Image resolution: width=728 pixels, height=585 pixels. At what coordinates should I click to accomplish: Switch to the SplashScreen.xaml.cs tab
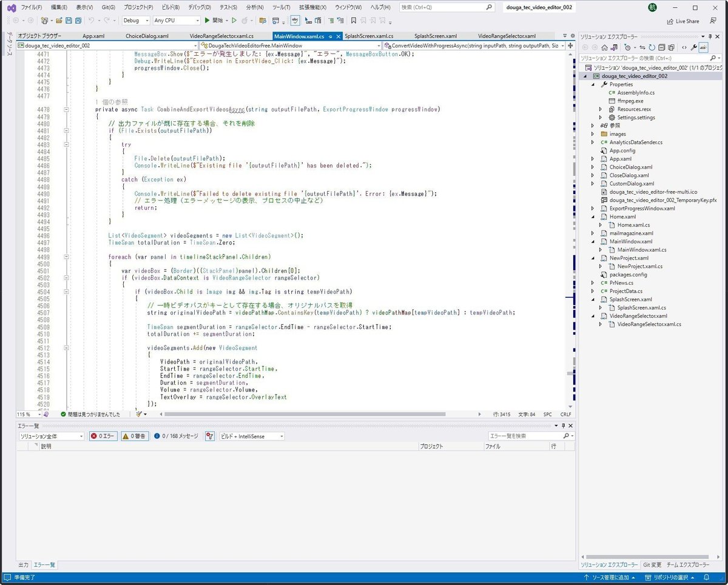[x=369, y=36]
